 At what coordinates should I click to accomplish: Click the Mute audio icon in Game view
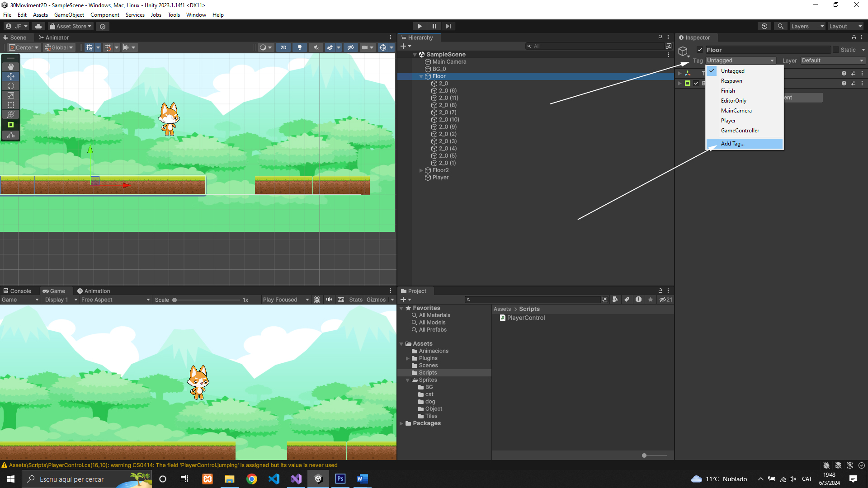coord(329,300)
